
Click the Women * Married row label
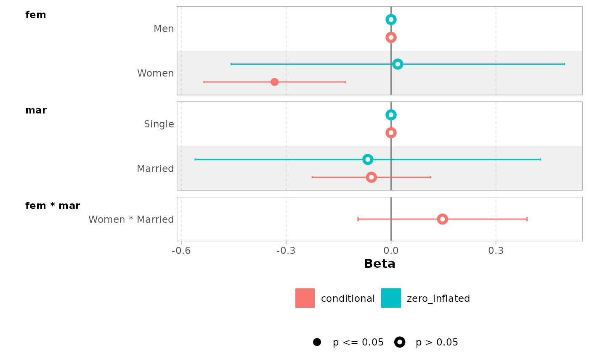click(131, 219)
